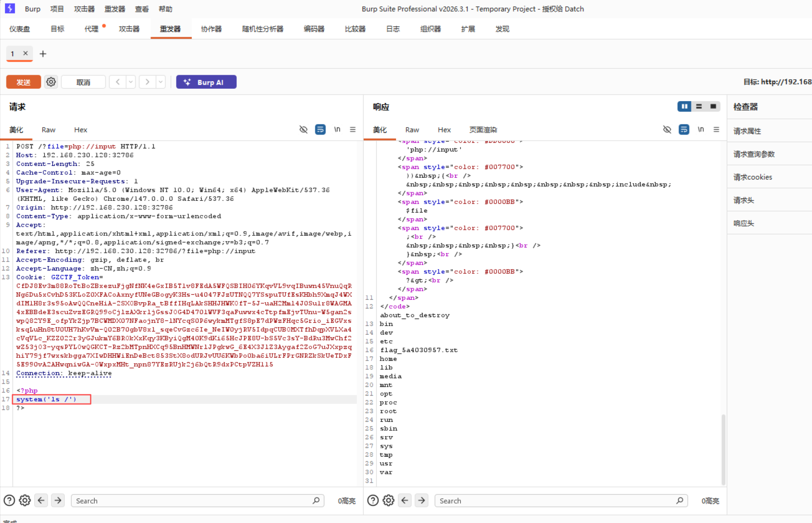Edit the 目标 target host link

[778, 82]
